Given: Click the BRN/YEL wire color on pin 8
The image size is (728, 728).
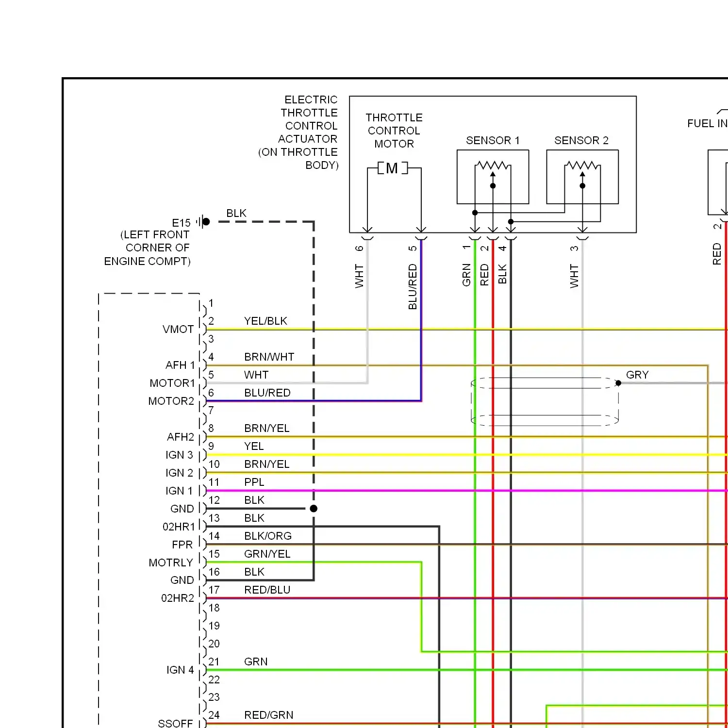Looking at the screenshot, I should [x=267, y=428].
